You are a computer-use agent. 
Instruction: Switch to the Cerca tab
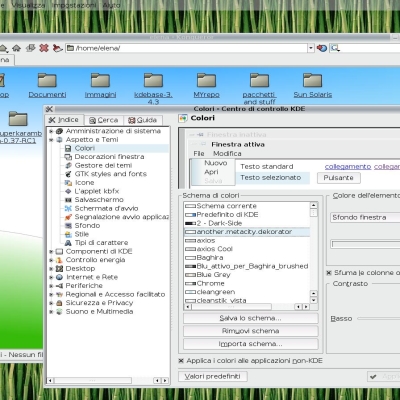(104, 120)
